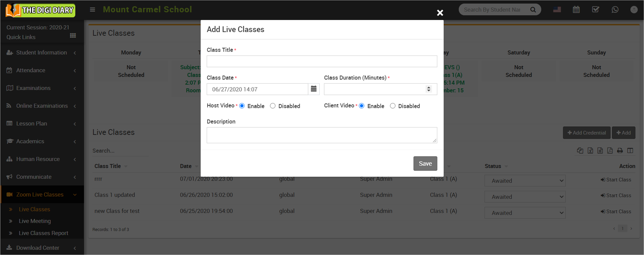This screenshot has height=255, width=644.
Task: Expand the Student Information sidebar menu
Action: coord(41,53)
